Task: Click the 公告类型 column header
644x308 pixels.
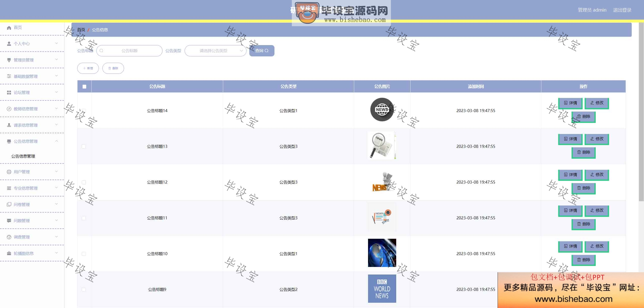Action: click(x=288, y=86)
